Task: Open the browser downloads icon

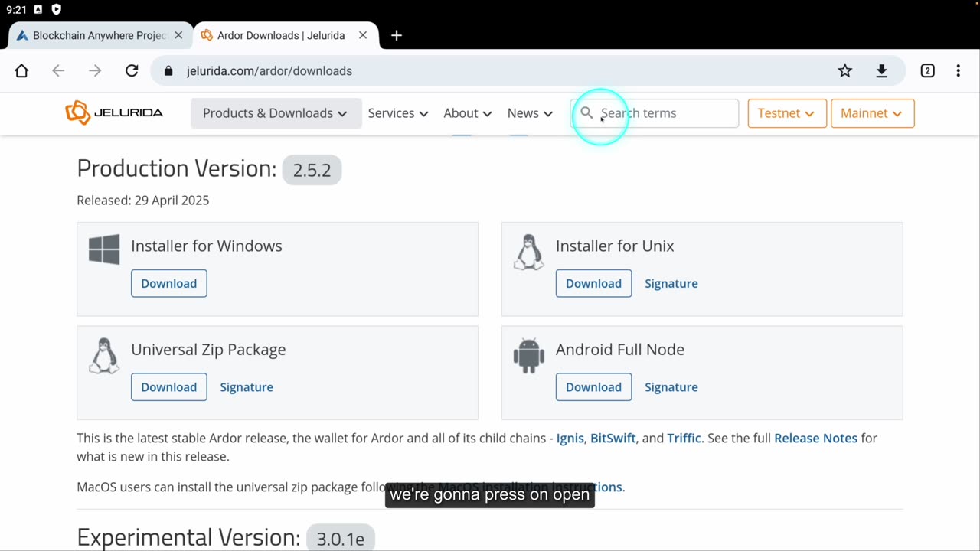Action: [882, 70]
